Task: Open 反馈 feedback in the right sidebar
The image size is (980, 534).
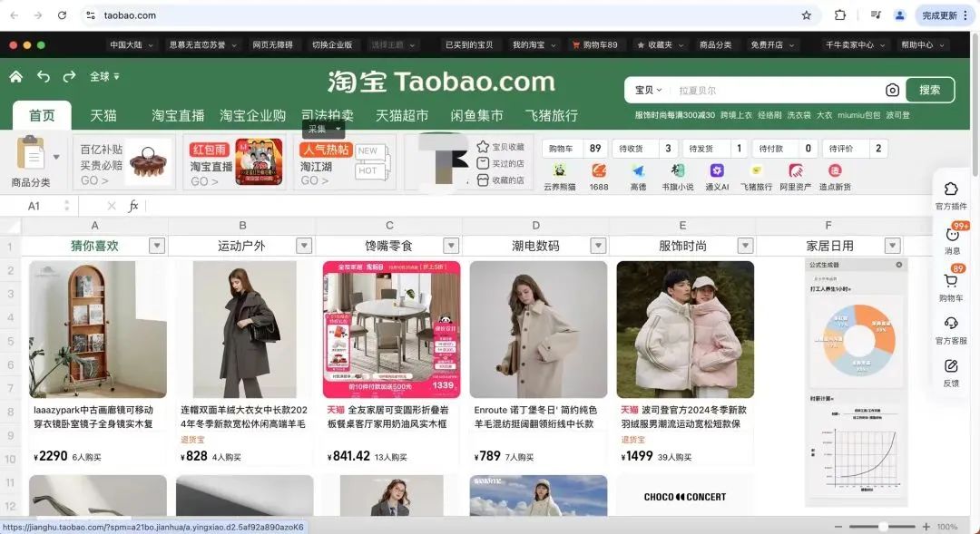Action: pos(951,373)
